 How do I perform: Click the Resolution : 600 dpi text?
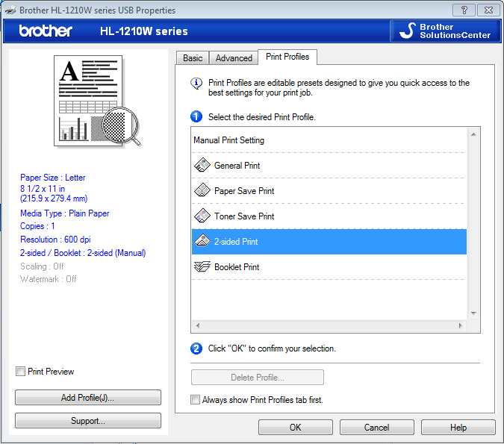[55, 240]
